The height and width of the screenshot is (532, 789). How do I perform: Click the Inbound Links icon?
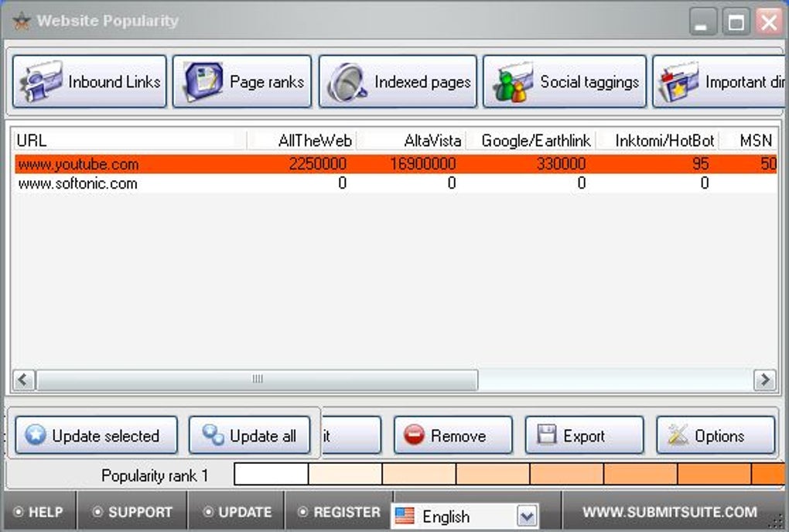(40, 81)
